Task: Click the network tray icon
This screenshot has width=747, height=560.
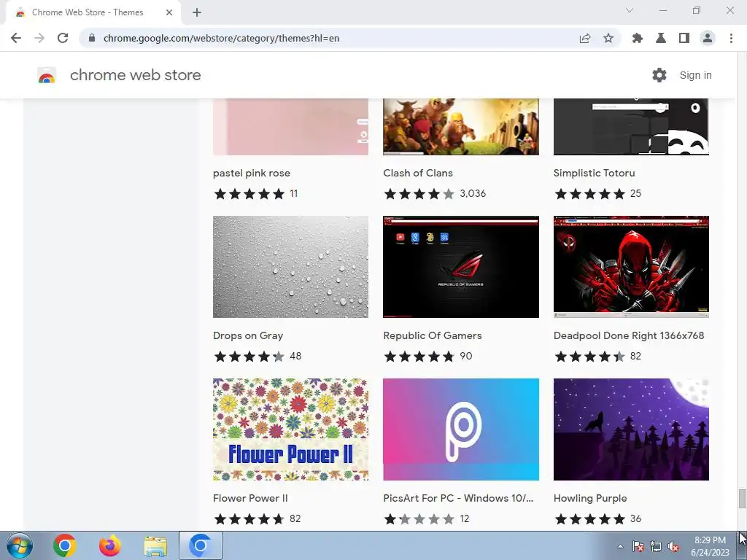Action: coord(656,546)
